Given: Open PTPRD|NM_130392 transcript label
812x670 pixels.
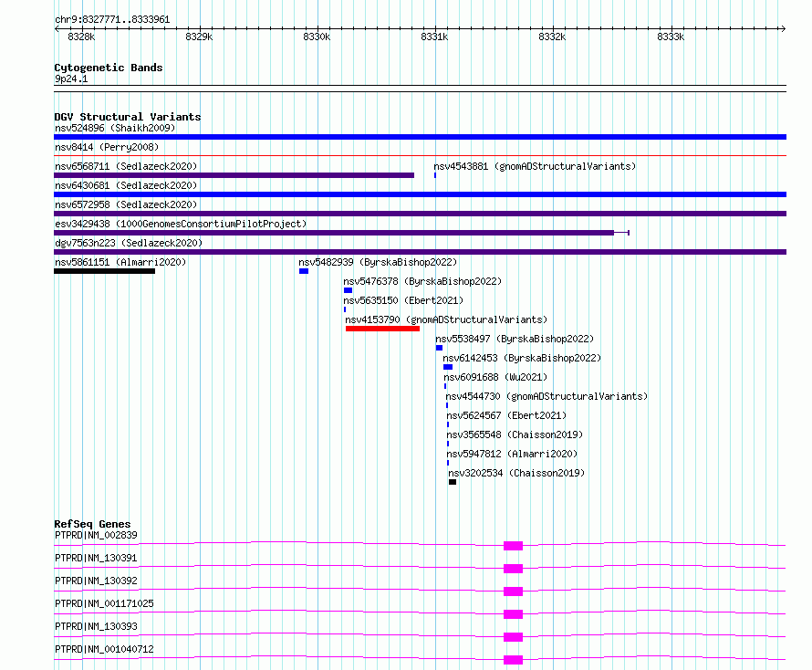Looking at the screenshot, I should pyautogui.click(x=96, y=581).
